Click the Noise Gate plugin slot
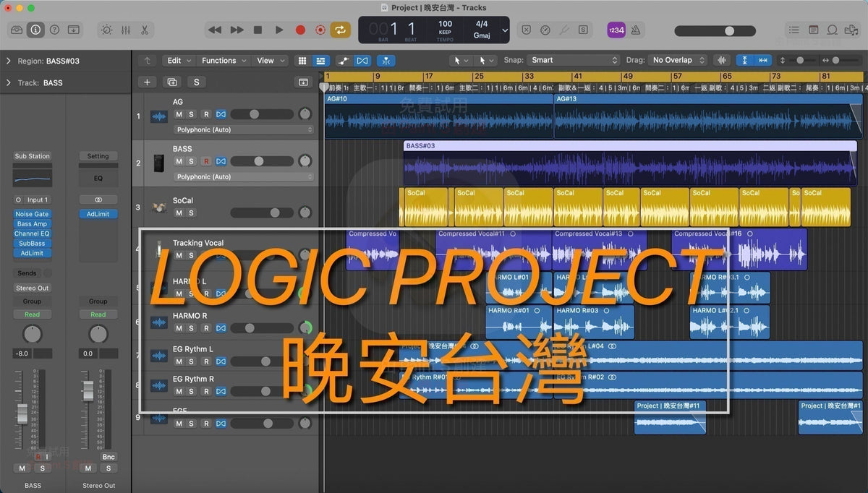Screen dimensions: 868x493 pyautogui.click(x=32, y=214)
